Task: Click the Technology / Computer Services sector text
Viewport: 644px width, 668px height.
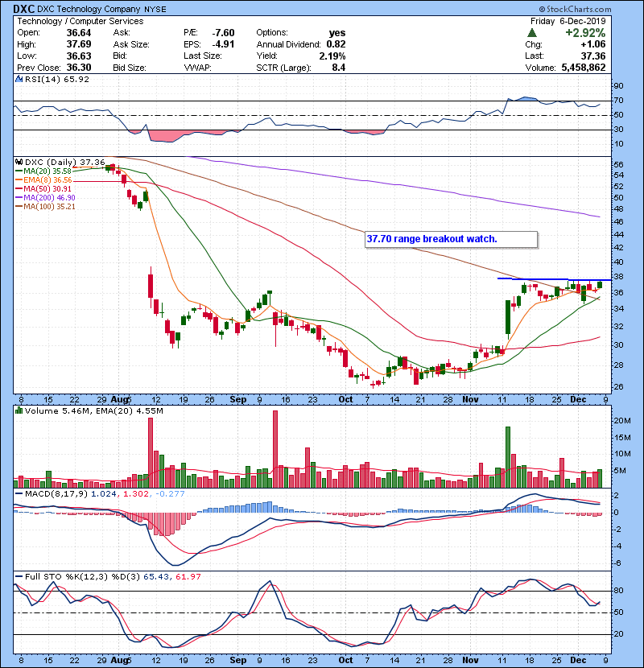Action: [x=80, y=21]
